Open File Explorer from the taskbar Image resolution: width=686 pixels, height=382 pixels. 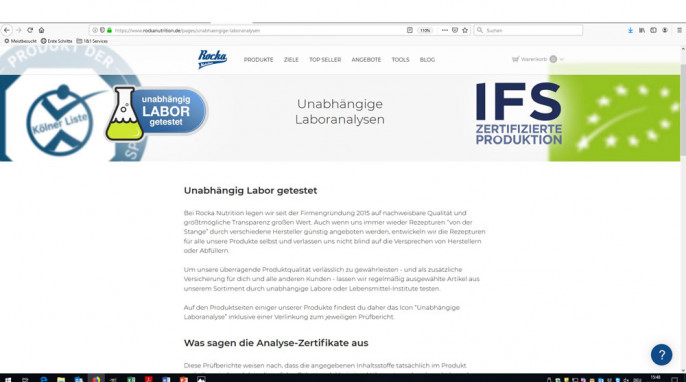pyautogui.click(x=61, y=379)
